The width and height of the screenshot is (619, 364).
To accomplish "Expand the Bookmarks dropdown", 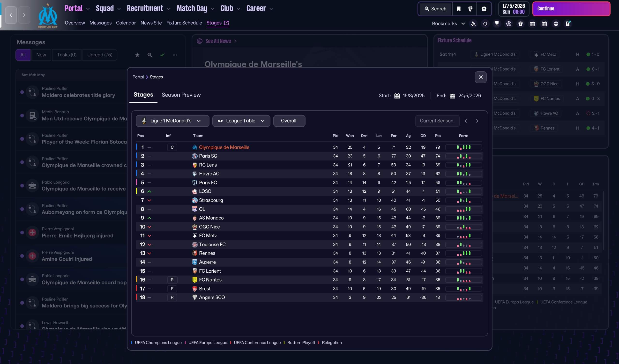I will click(448, 23).
